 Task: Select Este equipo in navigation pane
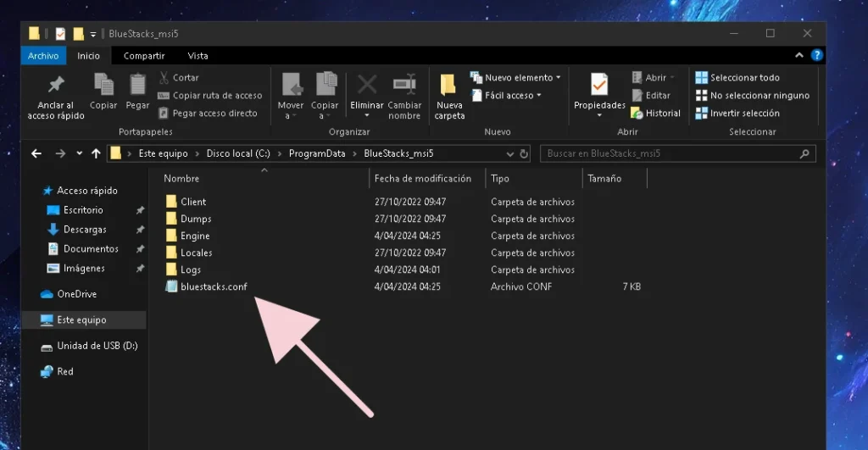81,320
